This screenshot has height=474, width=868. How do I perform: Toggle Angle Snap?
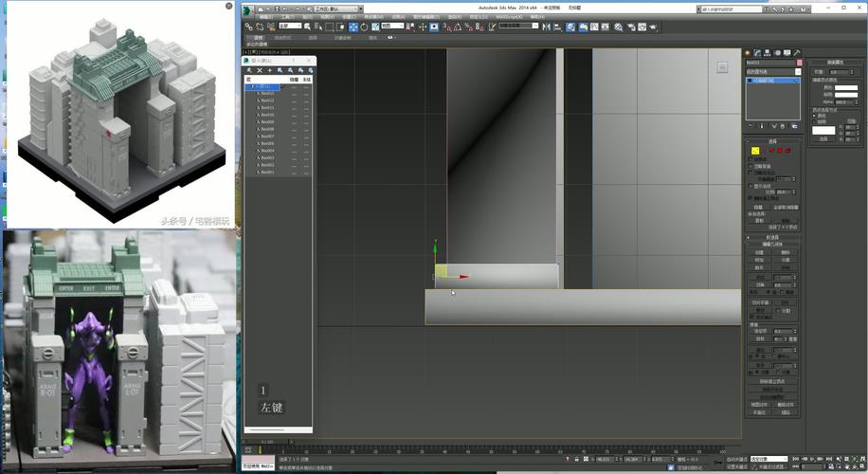[x=458, y=27]
